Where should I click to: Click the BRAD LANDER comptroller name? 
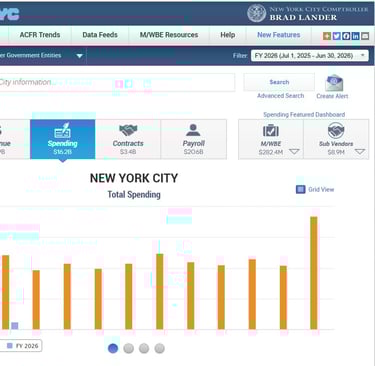tap(303, 17)
